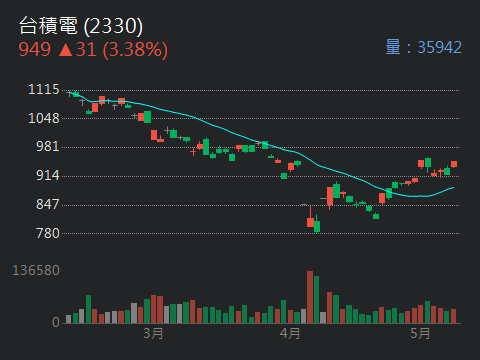Click the first gray volume bar at far left
Image resolution: width=480 pixels, height=360 pixels.
69,319
